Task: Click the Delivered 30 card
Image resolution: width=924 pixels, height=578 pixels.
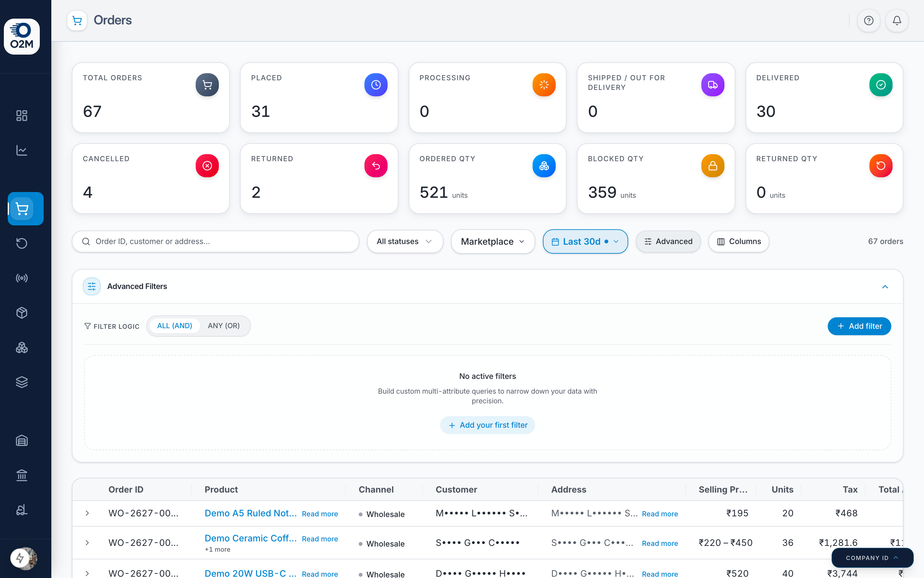Action: 824,98
